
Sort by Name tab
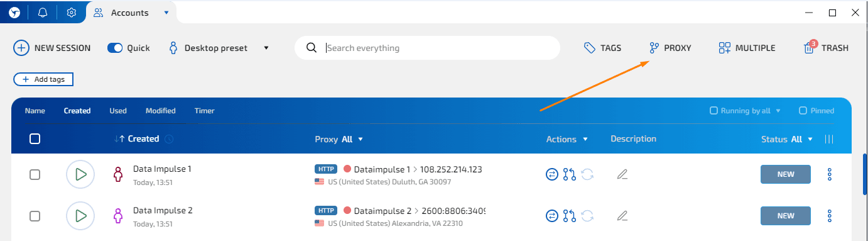point(35,111)
